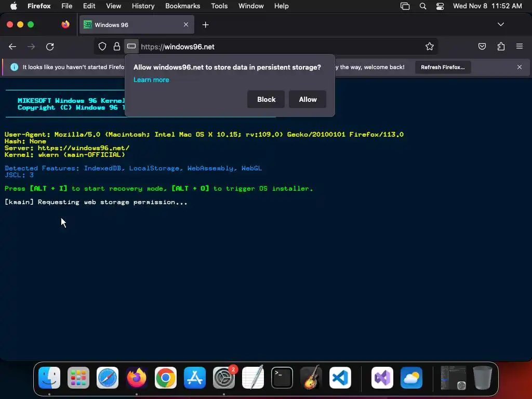
Task: Open Finder from the Dock
Action: (49, 378)
